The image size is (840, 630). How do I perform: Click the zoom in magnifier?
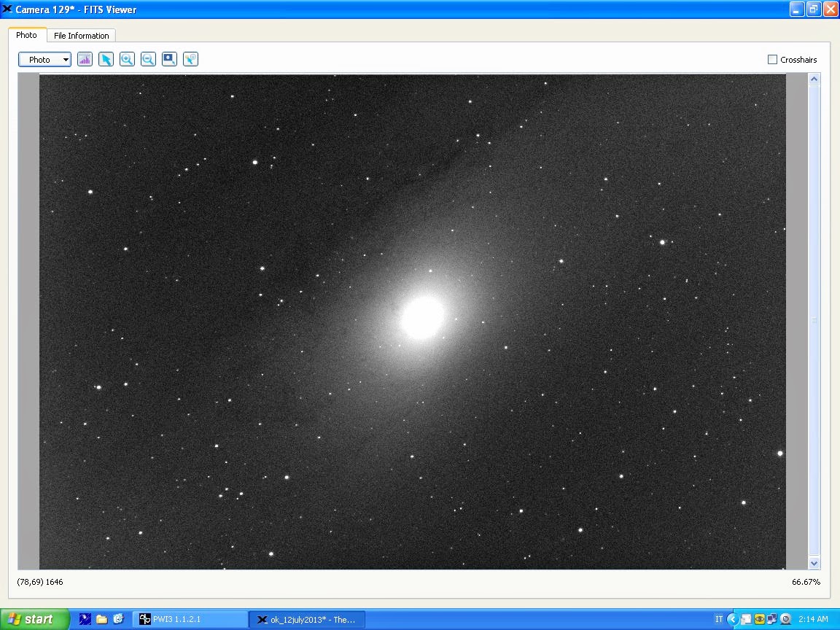pyautogui.click(x=127, y=60)
